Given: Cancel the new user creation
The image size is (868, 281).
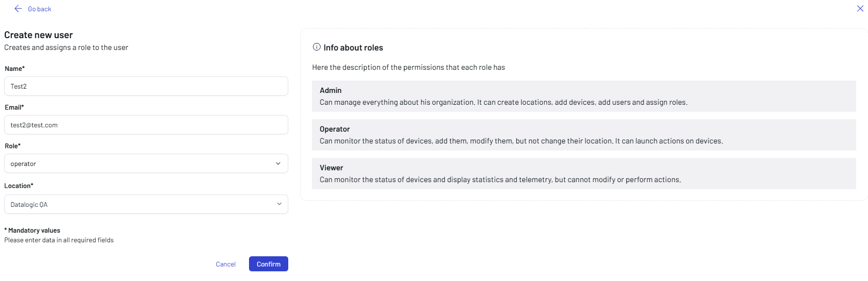Looking at the screenshot, I should [x=225, y=264].
